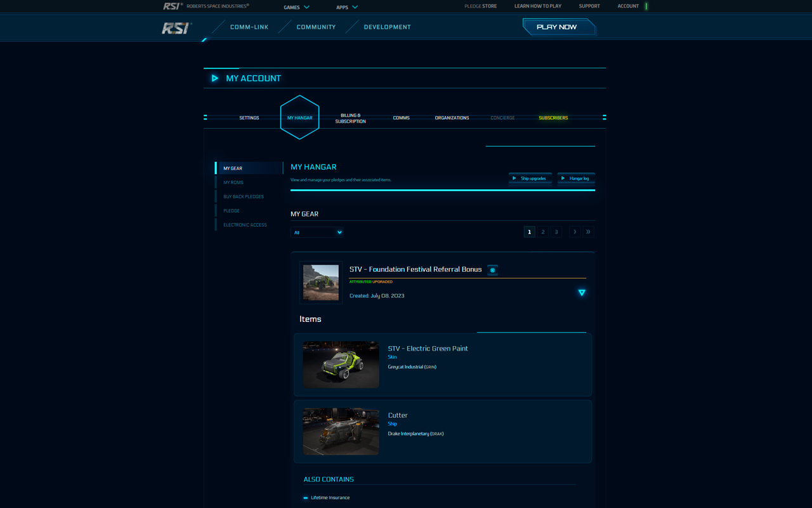Go to page 2 of gear

(x=543, y=232)
